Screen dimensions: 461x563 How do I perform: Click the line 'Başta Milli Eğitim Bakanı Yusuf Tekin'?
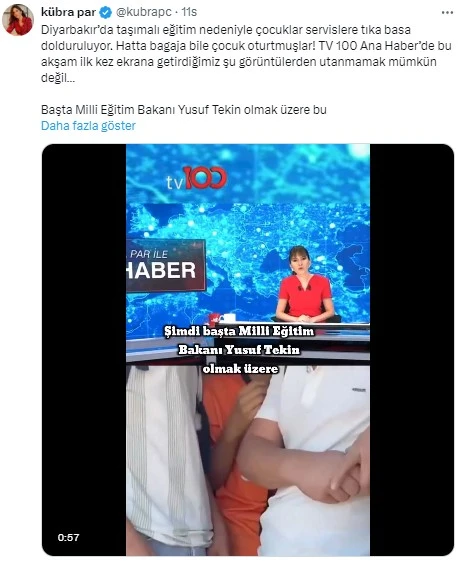[x=184, y=110]
